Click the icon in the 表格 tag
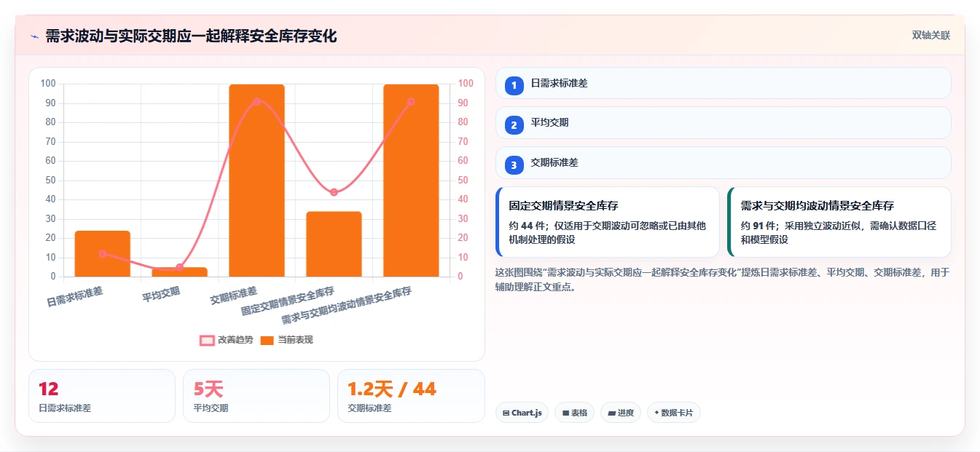This screenshot has width=980, height=452. click(x=565, y=413)
